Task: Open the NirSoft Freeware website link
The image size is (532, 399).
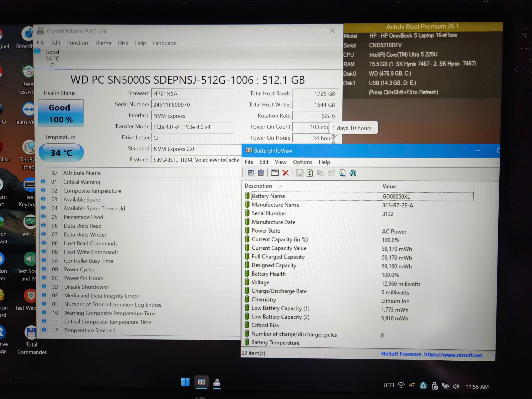Action: (x=431, y=355)
